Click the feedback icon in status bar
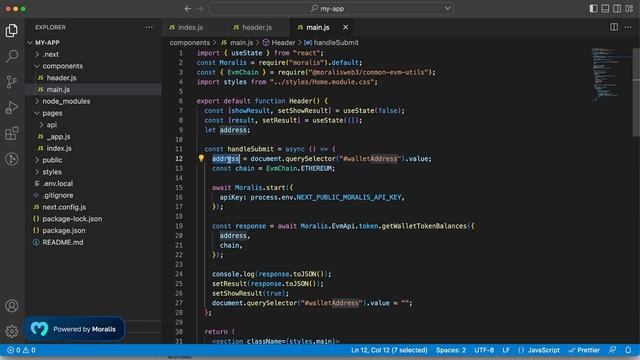Image resolution: width=640 pixels, height=360 pixels. click(x=613, y=350)
